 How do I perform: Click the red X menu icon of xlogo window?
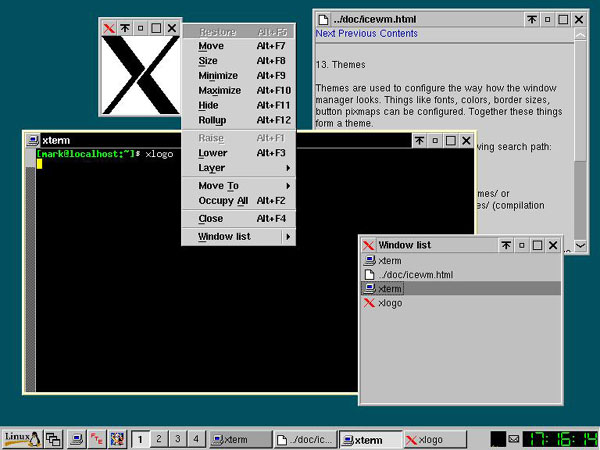coord(109,28)
